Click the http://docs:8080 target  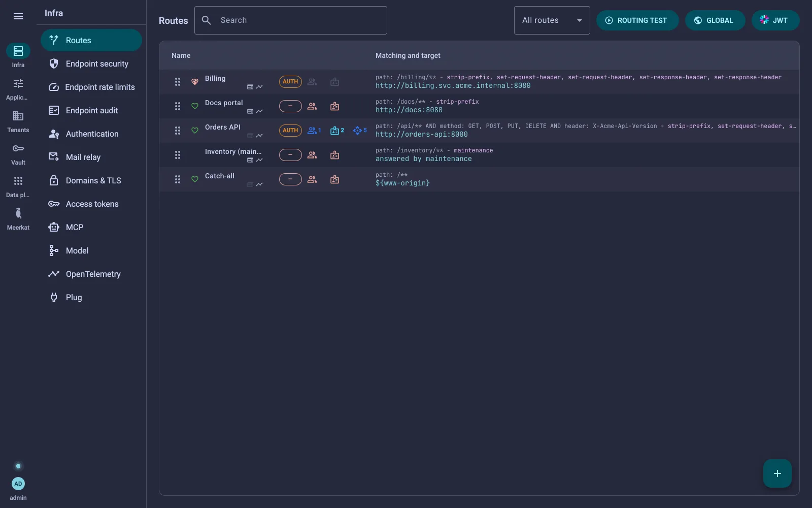[x=409, y=110]
